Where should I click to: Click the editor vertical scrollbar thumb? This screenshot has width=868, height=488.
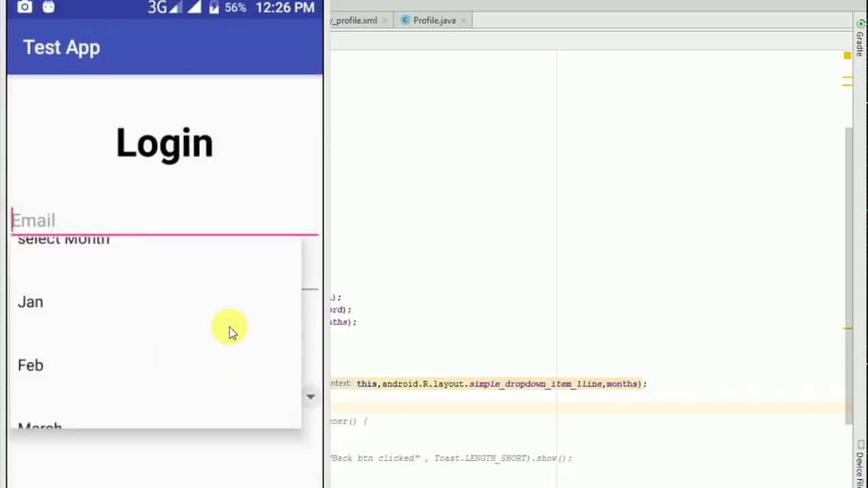(849, 274)
